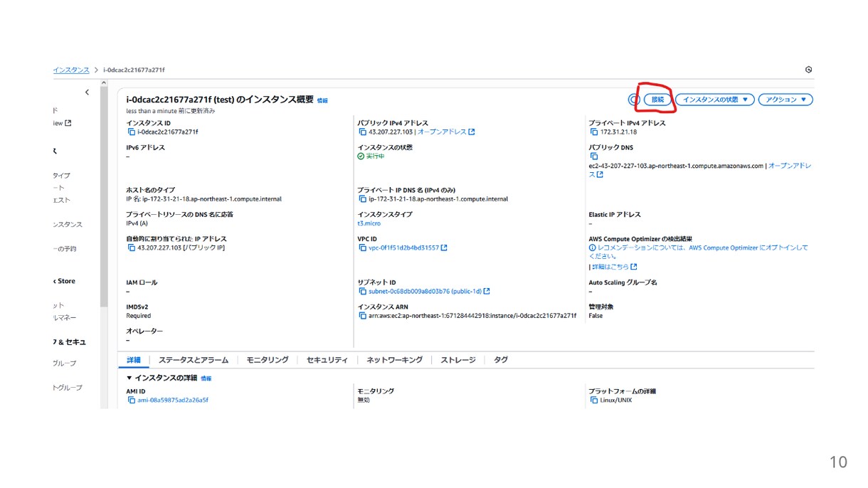Copy the public IPv4 address 43.207.227.103 at top
The image size is (868, 488).
362,132
